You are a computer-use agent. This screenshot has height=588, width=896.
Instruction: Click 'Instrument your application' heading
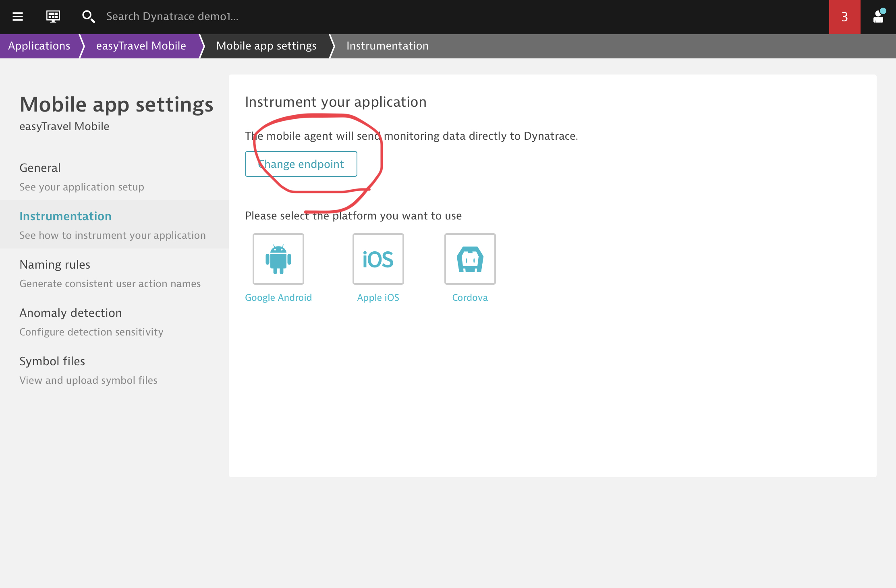click(336, 102)
